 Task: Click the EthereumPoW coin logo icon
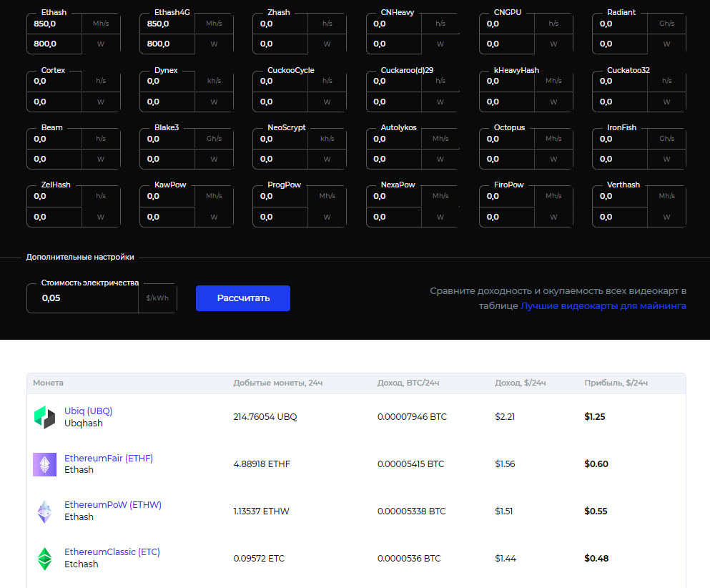coord(44,511)
